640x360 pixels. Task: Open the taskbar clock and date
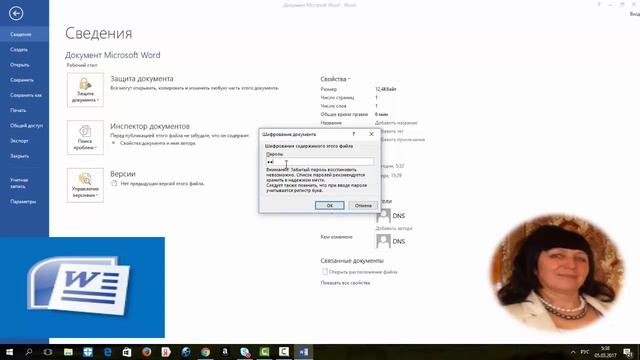605,352
